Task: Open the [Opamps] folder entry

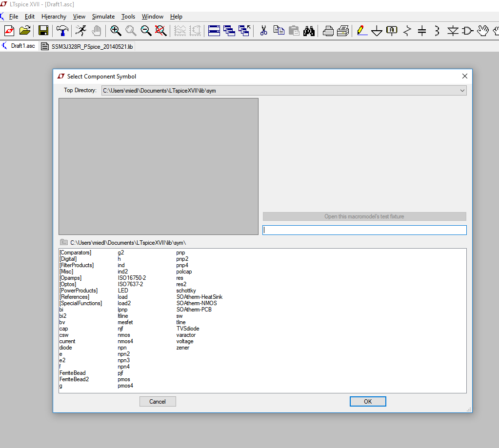Action: tap(70, 278)
